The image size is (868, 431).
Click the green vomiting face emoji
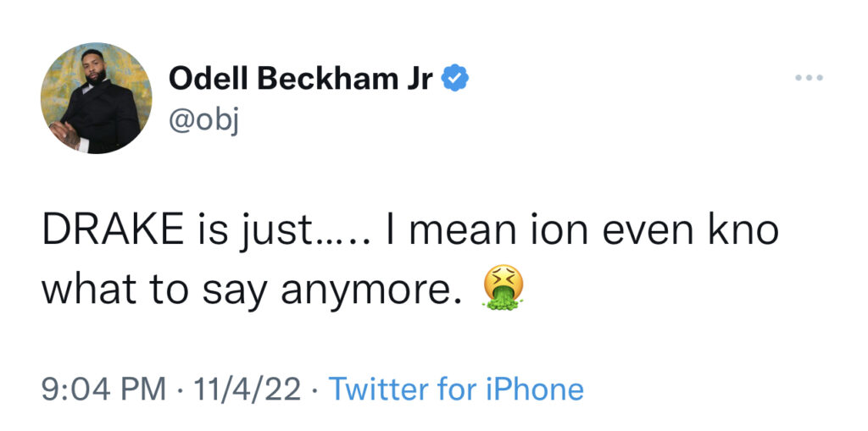click(x=504, y=287)
